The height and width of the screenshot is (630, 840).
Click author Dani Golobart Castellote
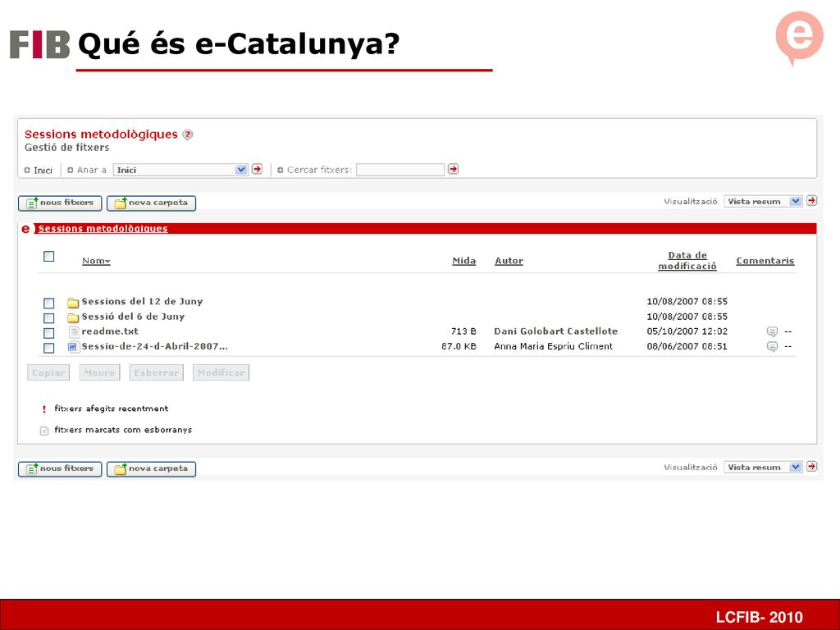pos(555,331)
